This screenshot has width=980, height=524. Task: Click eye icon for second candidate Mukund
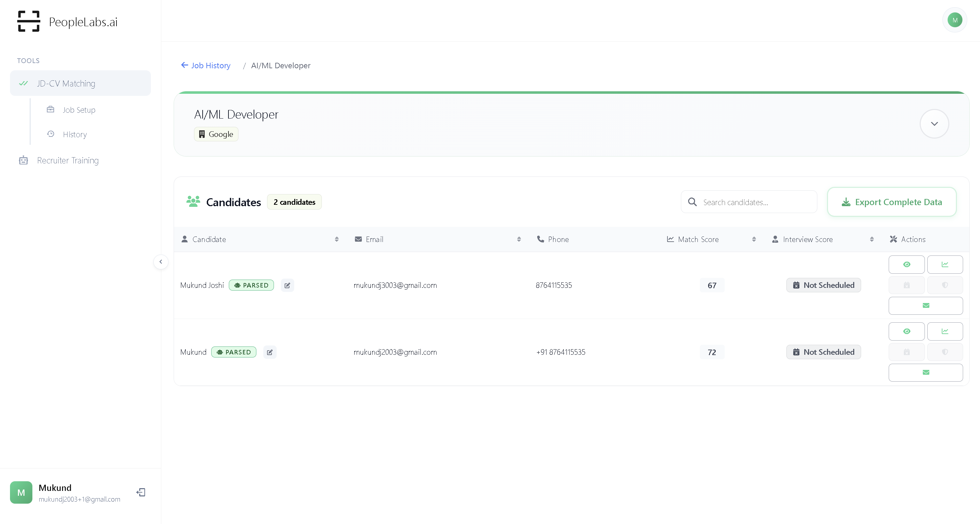point(906,331)
